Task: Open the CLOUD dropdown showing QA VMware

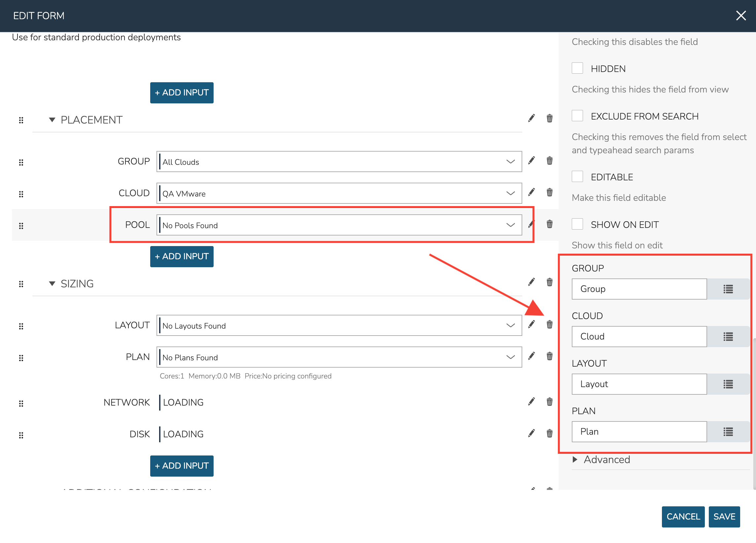Action: coord(339,194)
